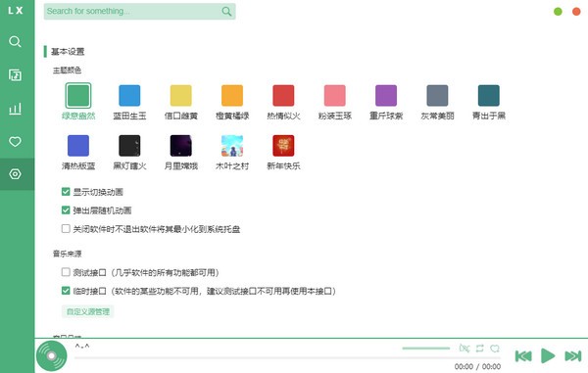Uncheck 显示切换动画 checkbox
The image size is (588, 373).
[66, 192]
